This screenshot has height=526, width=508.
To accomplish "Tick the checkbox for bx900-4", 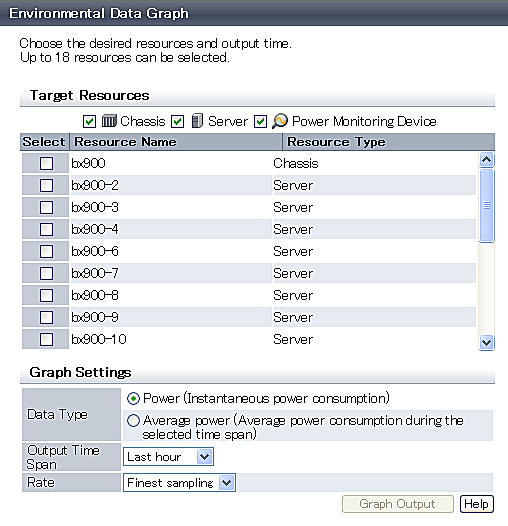I will [46, 229].
